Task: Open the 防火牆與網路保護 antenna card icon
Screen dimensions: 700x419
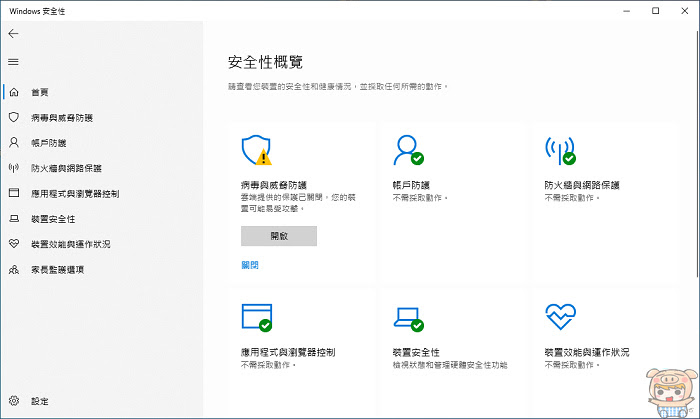Action: [x=560, y=150]
